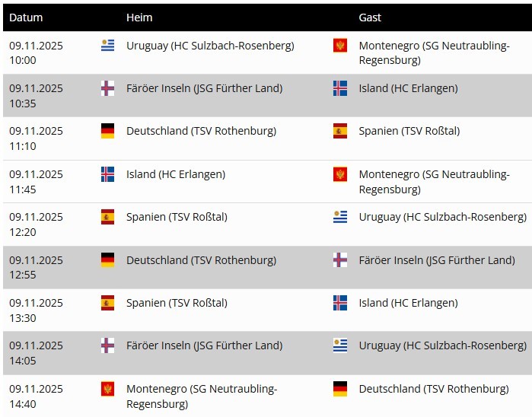Select the Faroe Islands flag in the 10:35 row
Viewport: 532px width, 417px height.
[107, 88]
